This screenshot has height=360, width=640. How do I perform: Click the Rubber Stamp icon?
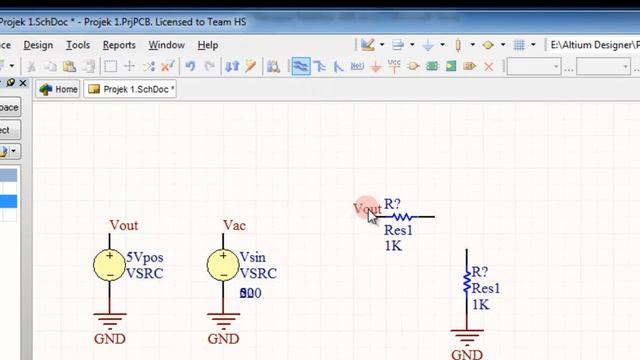pyautogui.click(x=89, y=67)
